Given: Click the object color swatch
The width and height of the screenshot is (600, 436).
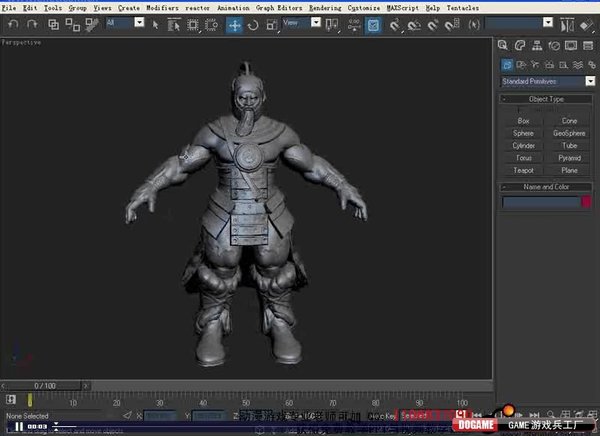Looking at the screenshot, I should 586,201.
